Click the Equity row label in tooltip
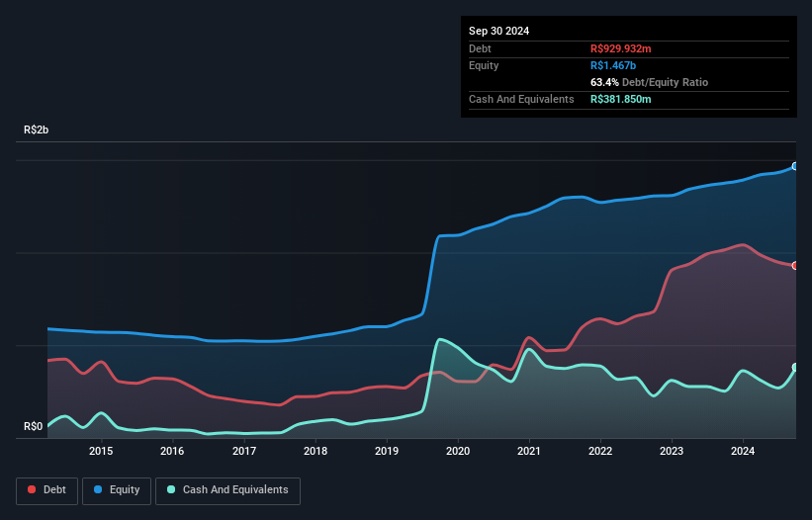The image size is (812, 520). point(484,65)
